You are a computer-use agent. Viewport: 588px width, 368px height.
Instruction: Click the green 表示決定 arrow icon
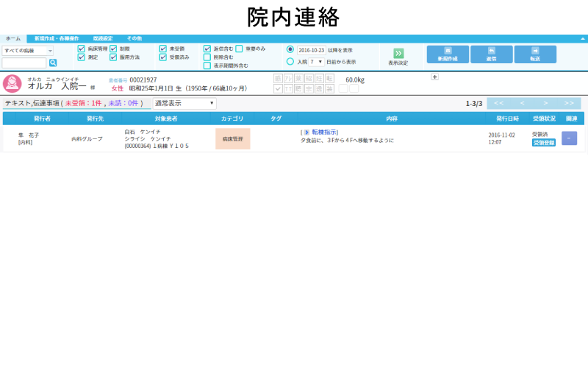[x=398, y=53]
